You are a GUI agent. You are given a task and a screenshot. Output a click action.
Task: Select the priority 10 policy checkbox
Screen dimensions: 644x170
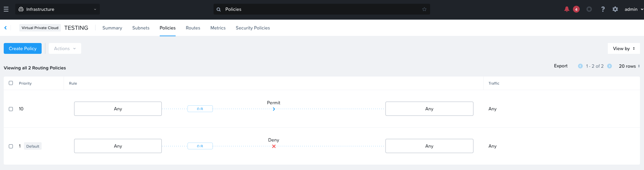[11, 109]
